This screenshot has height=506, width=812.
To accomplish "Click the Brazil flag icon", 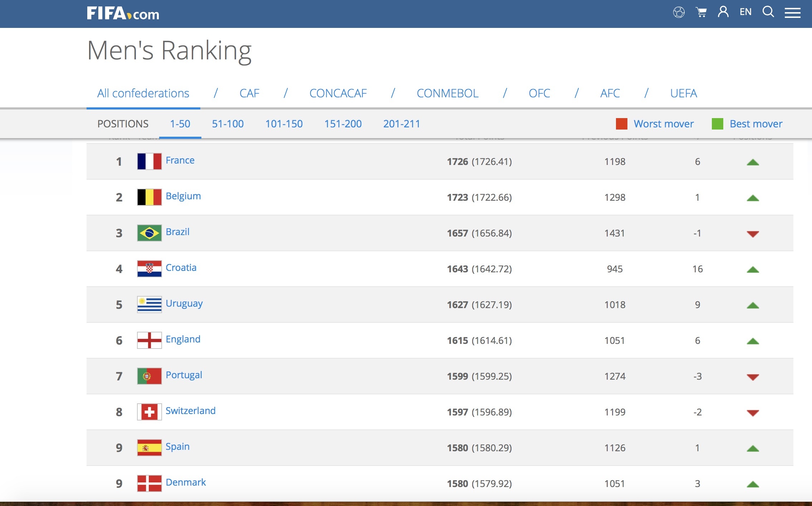I will (x=149, y=233).
